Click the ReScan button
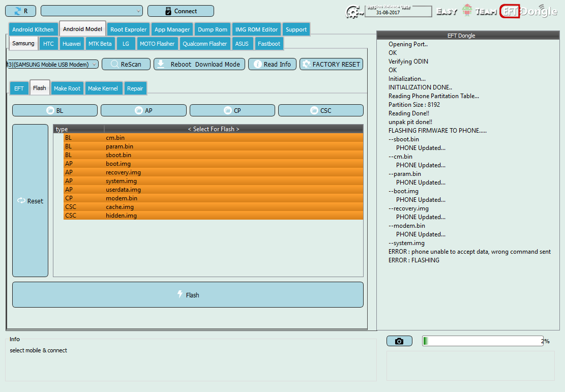 point(126,64)
